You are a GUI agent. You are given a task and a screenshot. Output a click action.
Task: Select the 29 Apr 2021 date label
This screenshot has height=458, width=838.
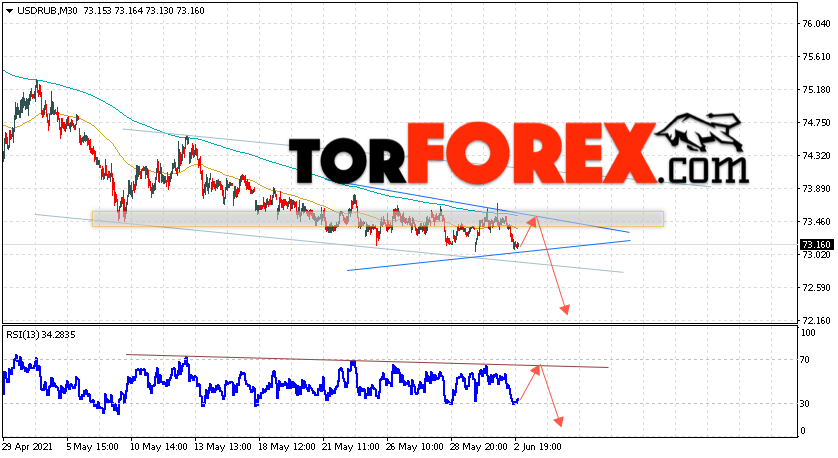click(x=27, y=446)
